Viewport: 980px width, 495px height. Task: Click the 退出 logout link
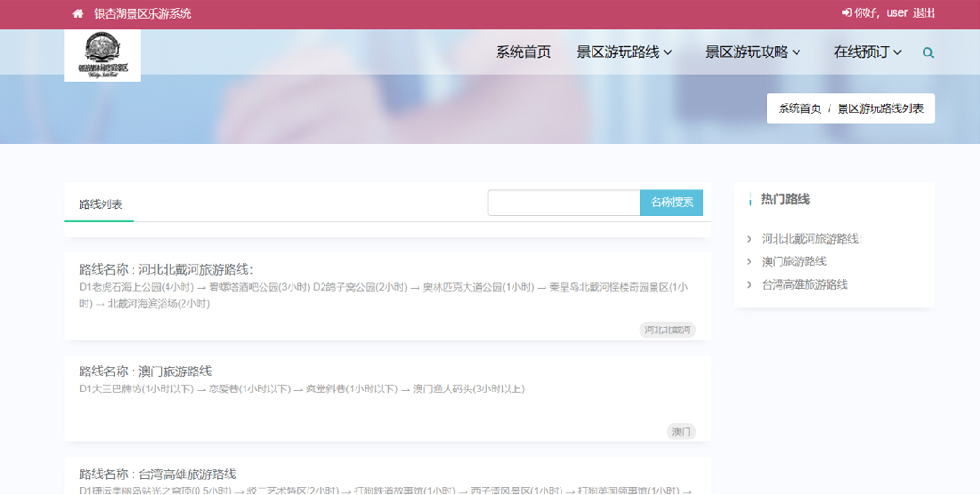click(x=924, y=13)
